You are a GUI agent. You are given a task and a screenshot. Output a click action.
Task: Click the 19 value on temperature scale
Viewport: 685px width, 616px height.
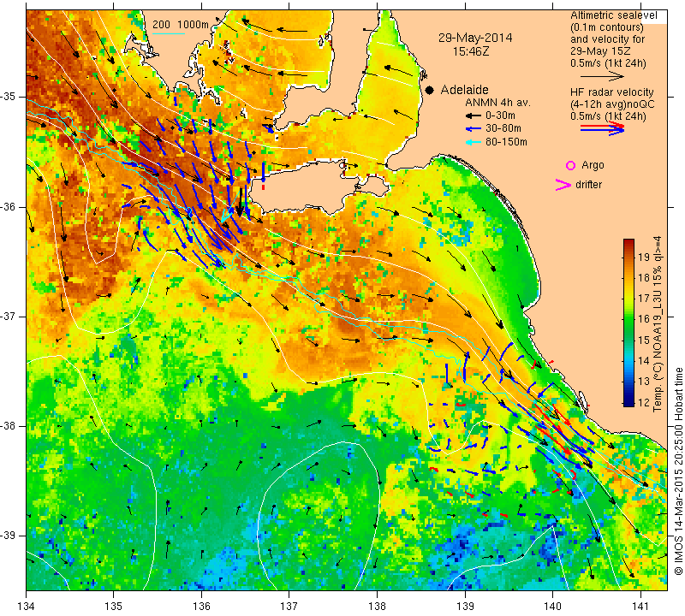coord(644,257)
